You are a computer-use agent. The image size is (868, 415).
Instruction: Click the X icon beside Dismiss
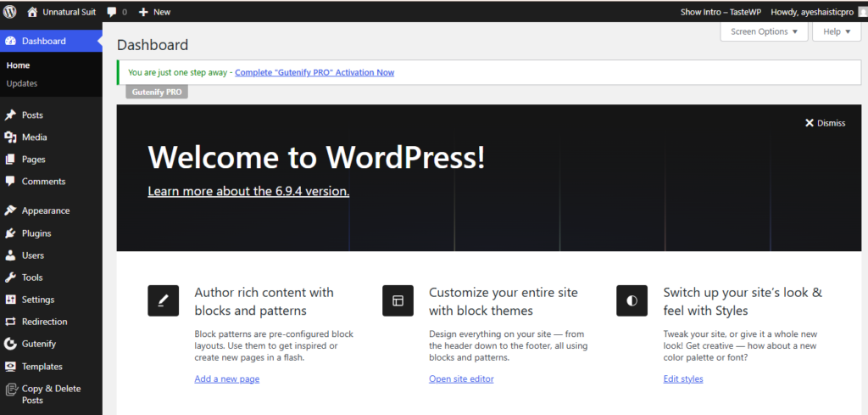pyautogui.click(x=810, y=123)
